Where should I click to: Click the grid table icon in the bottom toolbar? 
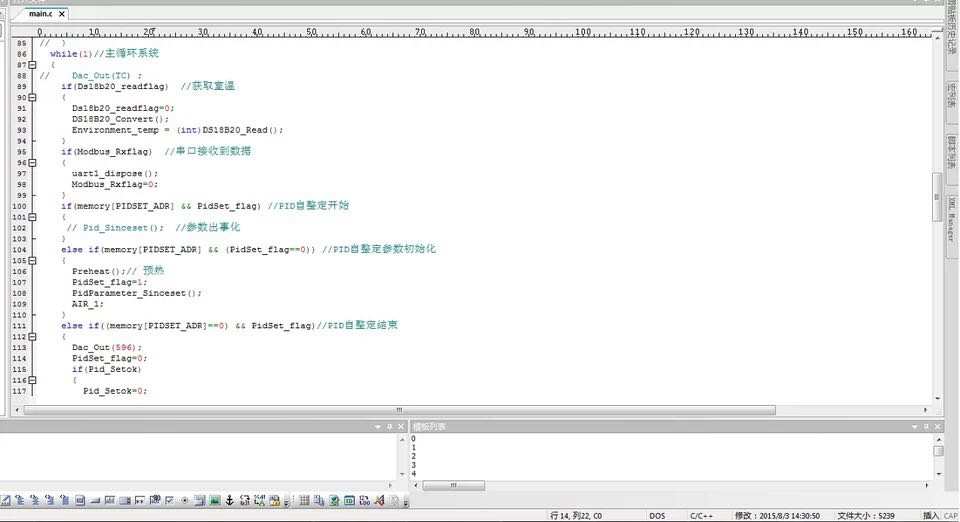tap(304, 500)
